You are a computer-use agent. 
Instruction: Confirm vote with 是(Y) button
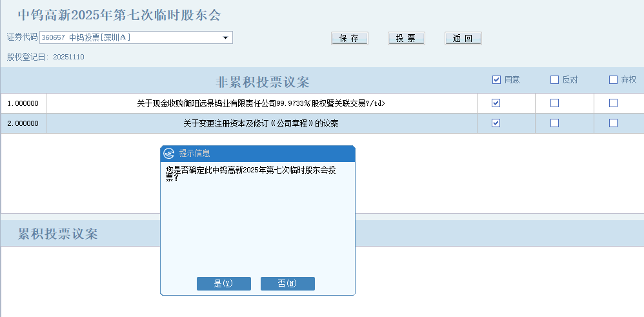pos(224,283)
